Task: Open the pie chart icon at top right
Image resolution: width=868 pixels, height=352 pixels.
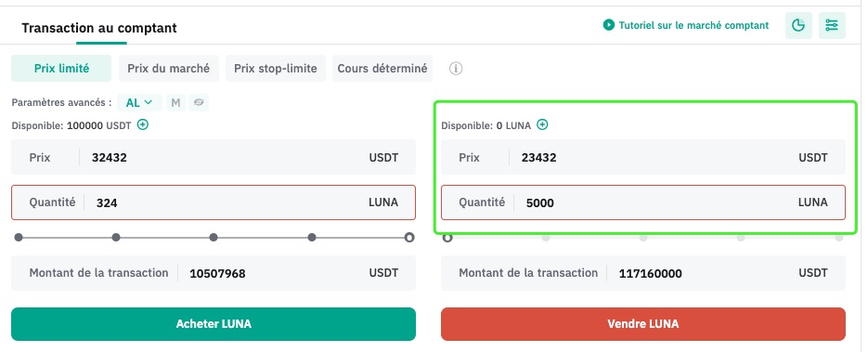Action: pos(798,25)
